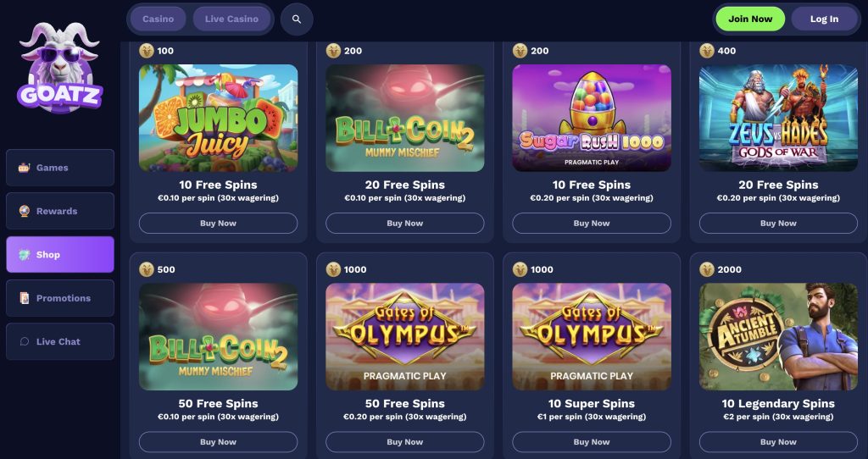This screenshot has width=868, height=459.
Task: Click the coin icon beside 2000 price
Action: pyautogui.click(x=707, y=269)
